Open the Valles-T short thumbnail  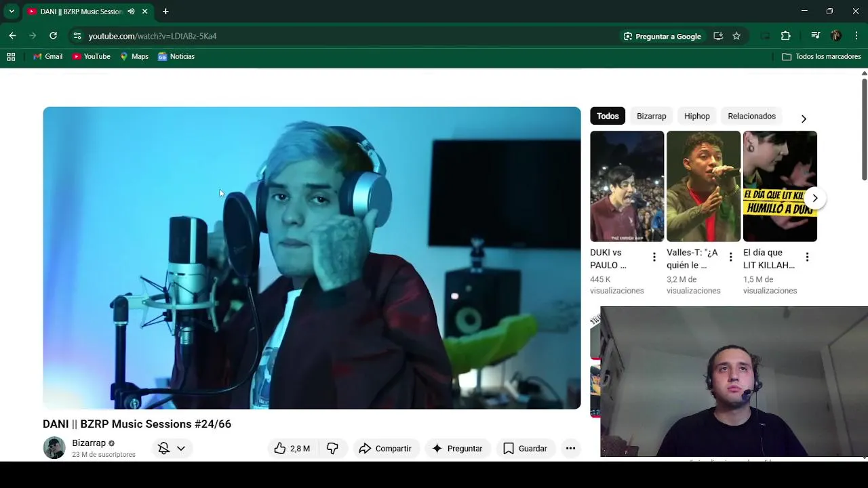[703, 186]
